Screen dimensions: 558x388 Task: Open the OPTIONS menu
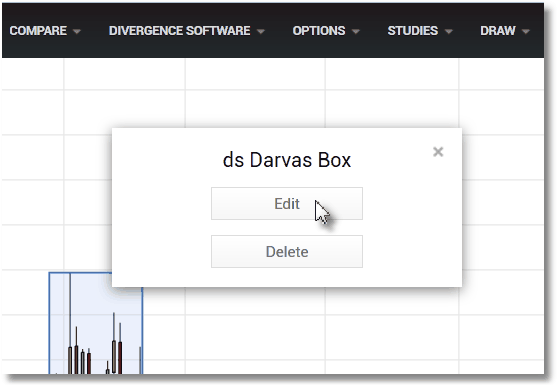point(326,31)
